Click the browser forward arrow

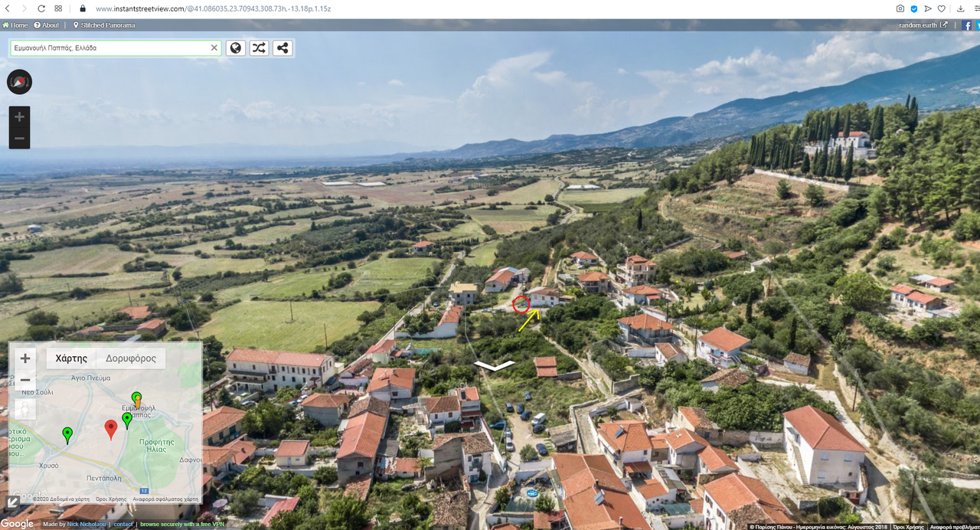tap(24, 8)
